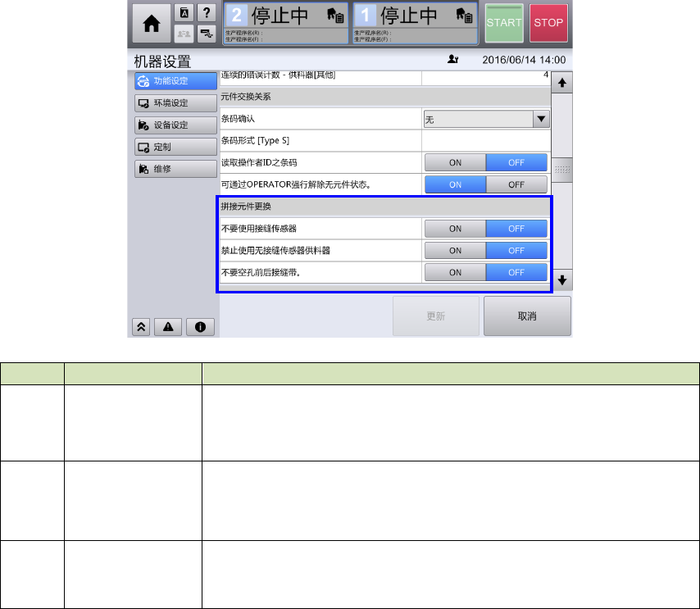Click the 机器设置 title text
The image size is (700, 609).
pyautogui.click(x=162, y=61)
